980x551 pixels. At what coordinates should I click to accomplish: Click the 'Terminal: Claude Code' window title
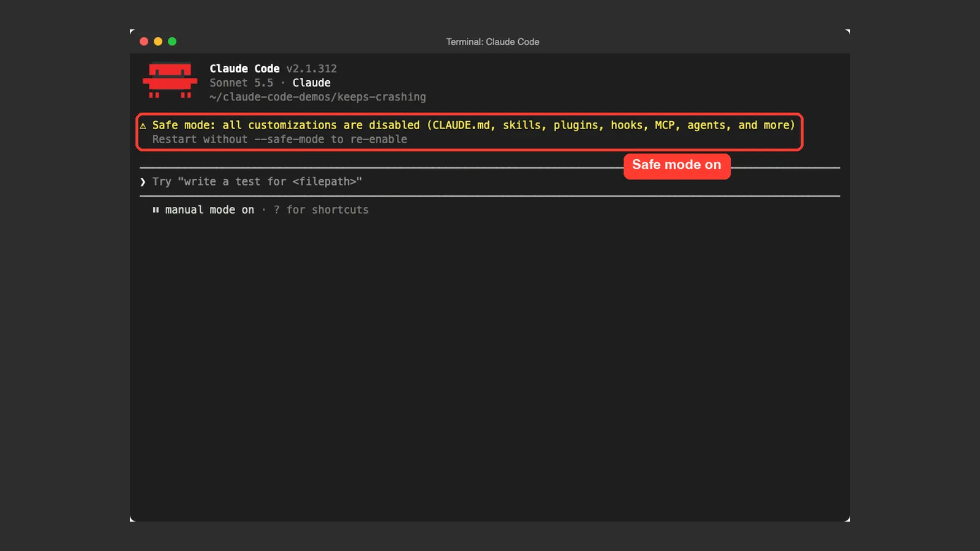[492, 42]
